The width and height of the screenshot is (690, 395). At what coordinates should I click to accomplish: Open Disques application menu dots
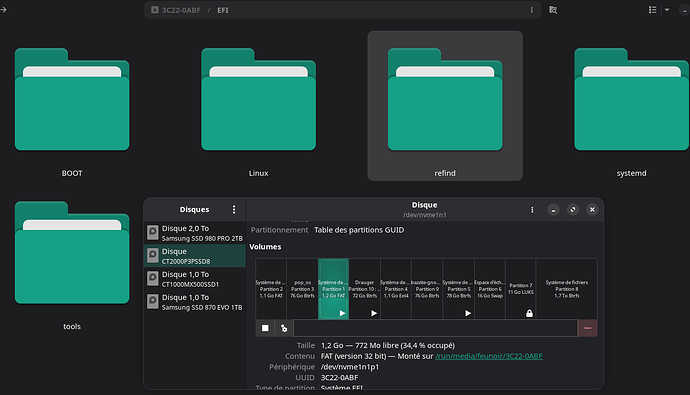tap(234, 210)
